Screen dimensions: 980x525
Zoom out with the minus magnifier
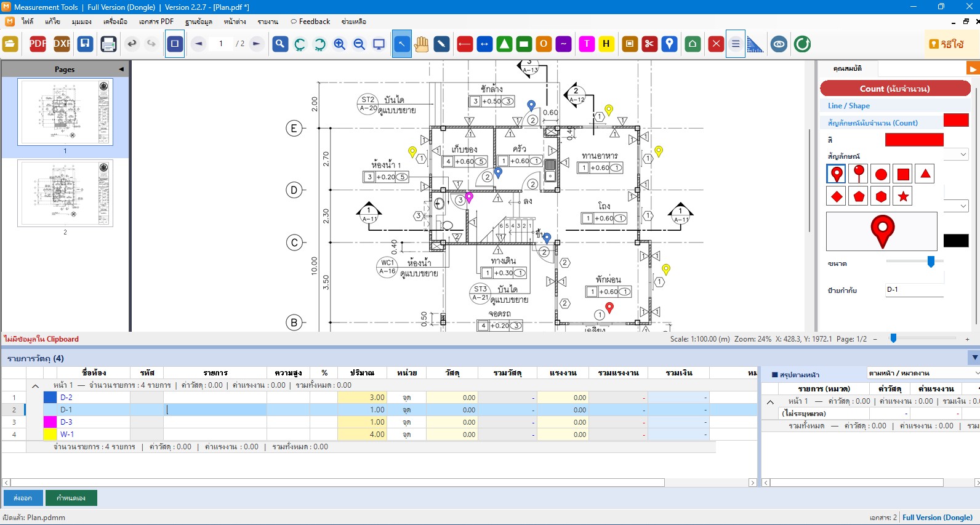359,44
